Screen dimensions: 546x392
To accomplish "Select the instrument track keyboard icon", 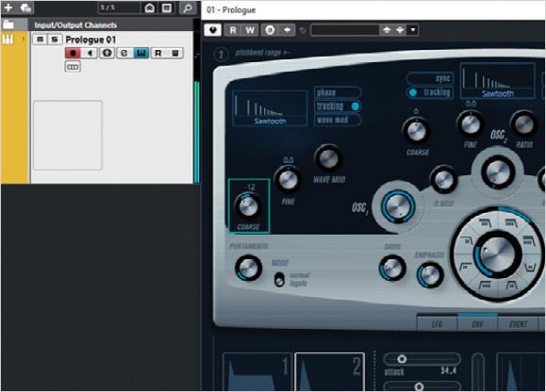I will click(x=8, y=39).
